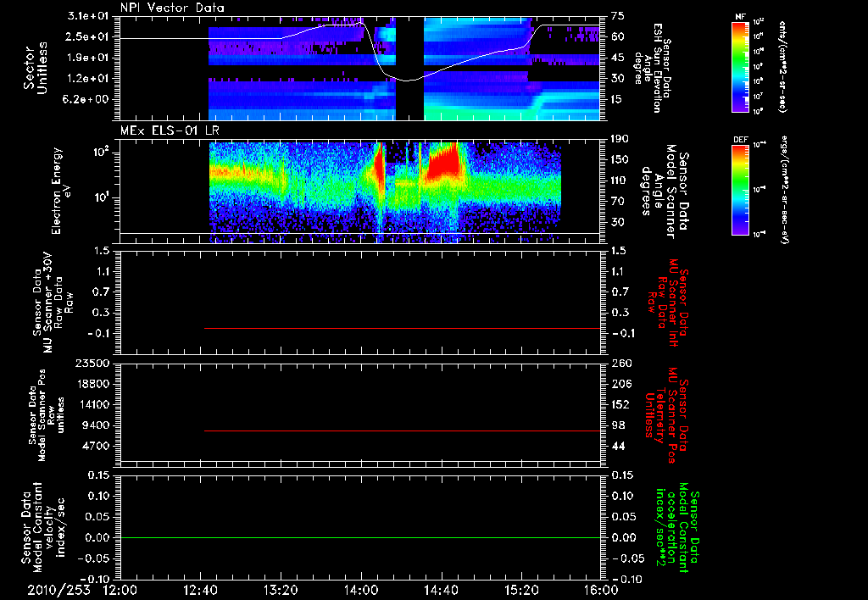Click the 4700 scanner position tick label
Viewport: 868px width, 600px height.
(x=95, y=446)
